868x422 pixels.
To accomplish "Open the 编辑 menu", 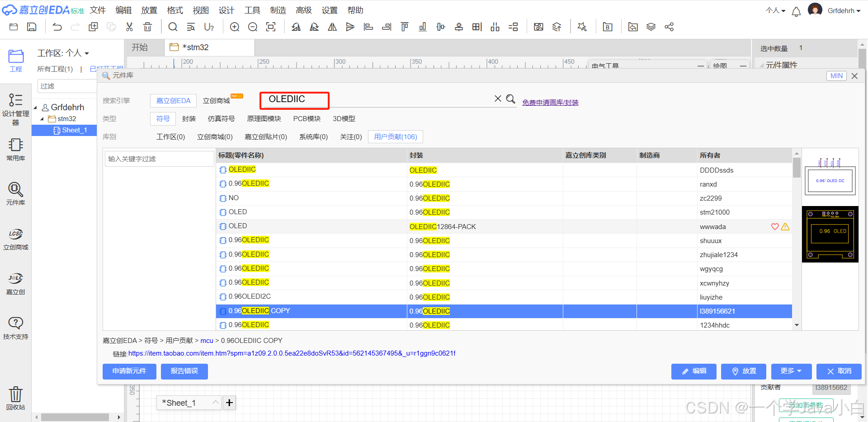I will (123, 10).
